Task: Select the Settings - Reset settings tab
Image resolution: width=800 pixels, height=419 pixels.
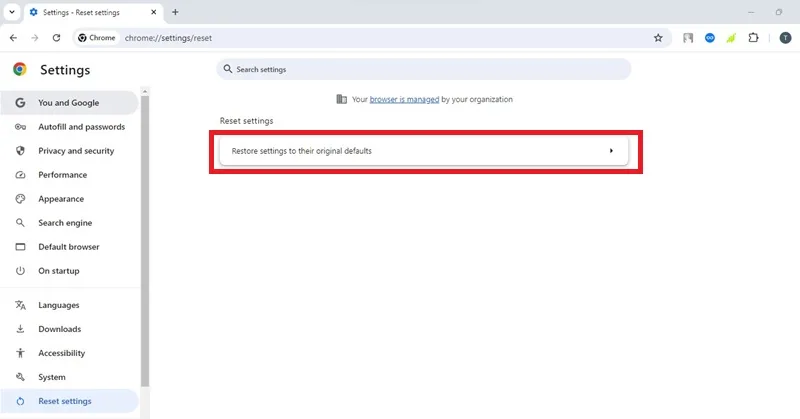Action: (93, 12)
